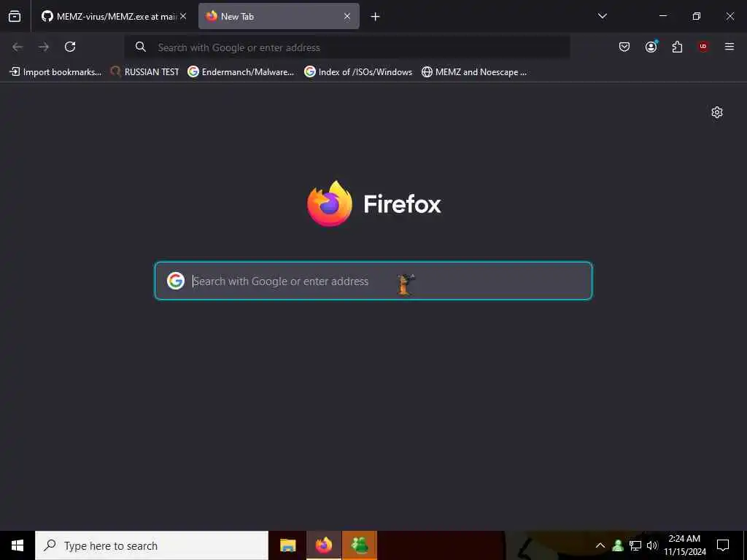
Task: Click the Firefox taskbar icon
Action: [324, 545]
